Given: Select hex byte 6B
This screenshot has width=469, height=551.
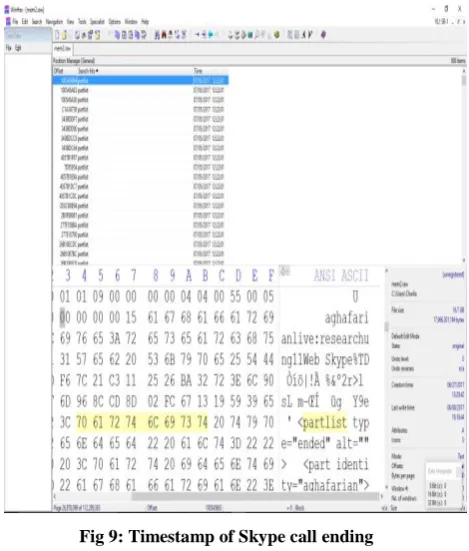Looking at the screenshot, I should click(x=169, y=360).
